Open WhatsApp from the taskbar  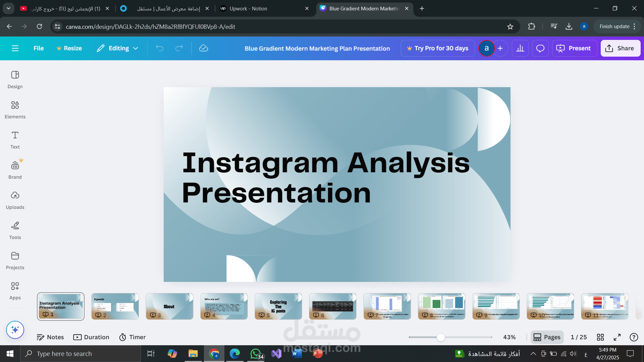[256, 354]
